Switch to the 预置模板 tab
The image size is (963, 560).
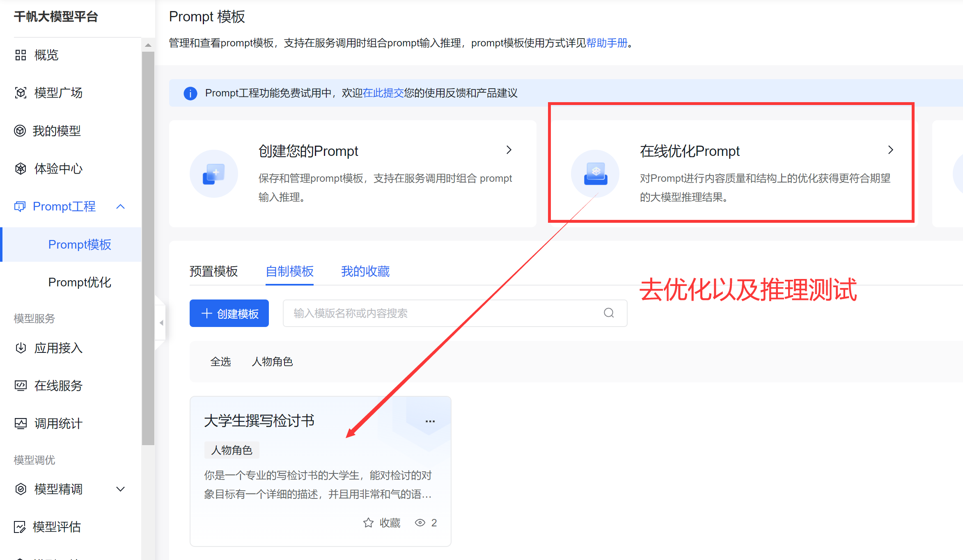tap(213, 271)
